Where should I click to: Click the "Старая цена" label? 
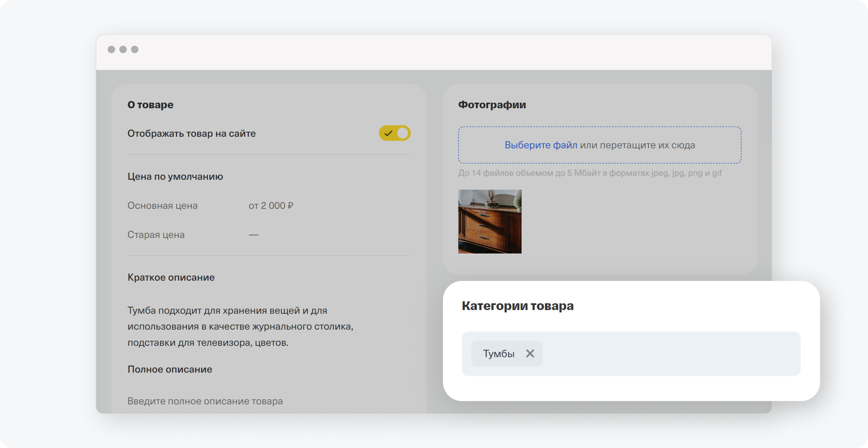pos(156,235)
